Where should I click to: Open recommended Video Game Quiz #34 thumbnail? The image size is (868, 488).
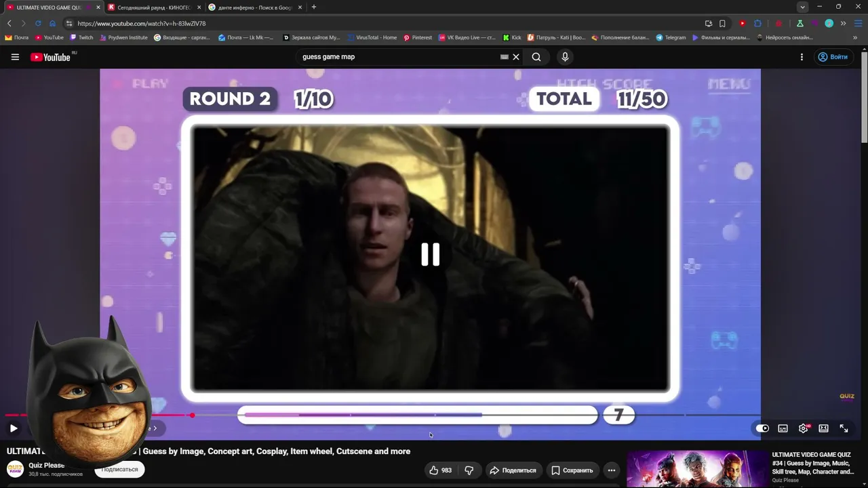(696, 469)
